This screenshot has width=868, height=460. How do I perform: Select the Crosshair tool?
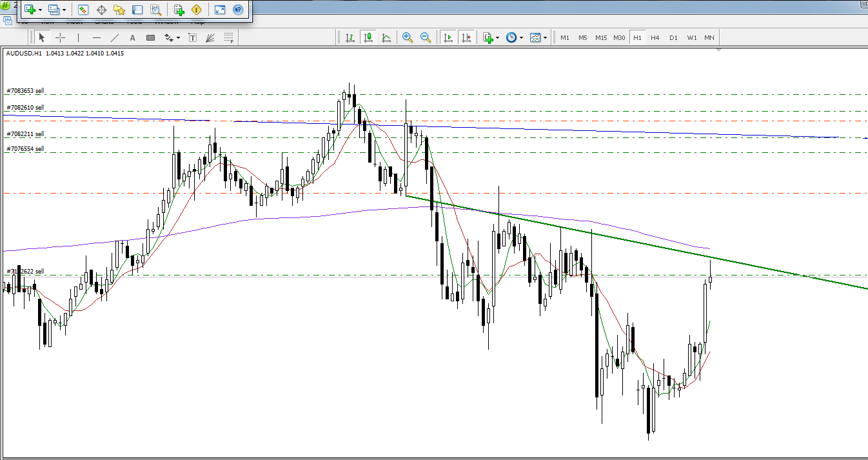(x=60, y=37)
